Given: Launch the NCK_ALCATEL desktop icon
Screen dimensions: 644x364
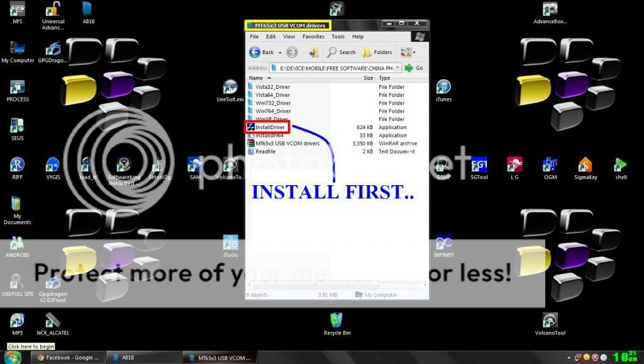Looking at the screenshot, I should 53,324.
